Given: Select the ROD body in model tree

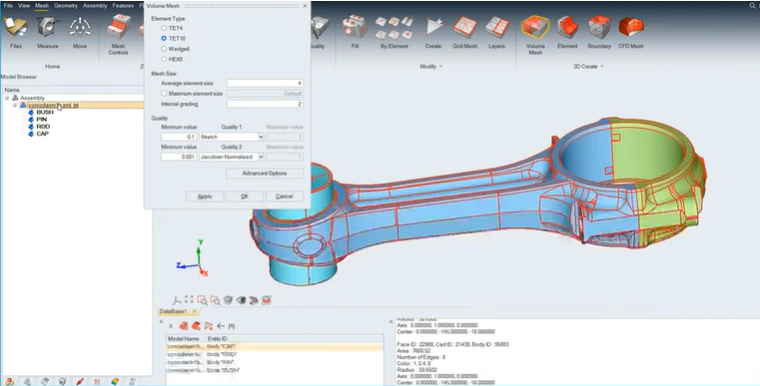Looking at the screenshot, I should 43,127.
